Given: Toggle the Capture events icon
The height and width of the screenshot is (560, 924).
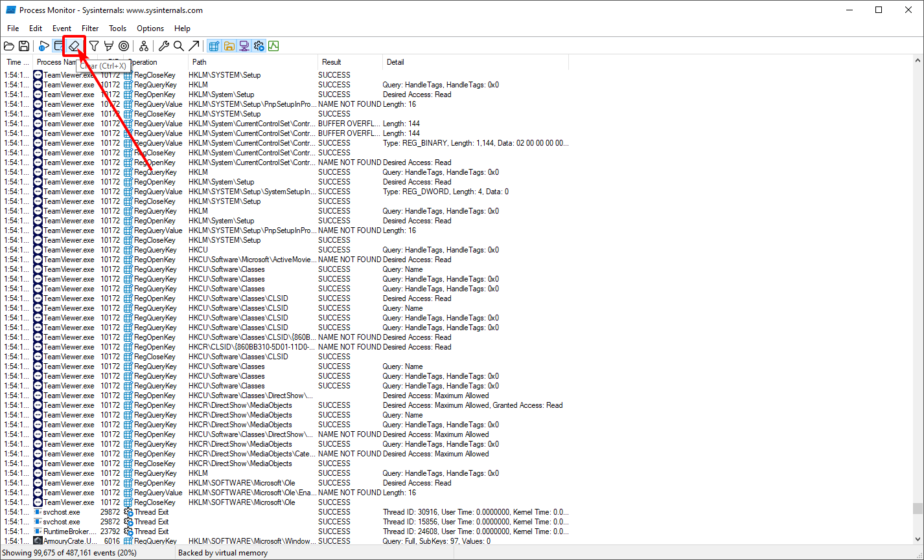Looking at the screenshot, I should pyautogui.click(x=44, y=46).
